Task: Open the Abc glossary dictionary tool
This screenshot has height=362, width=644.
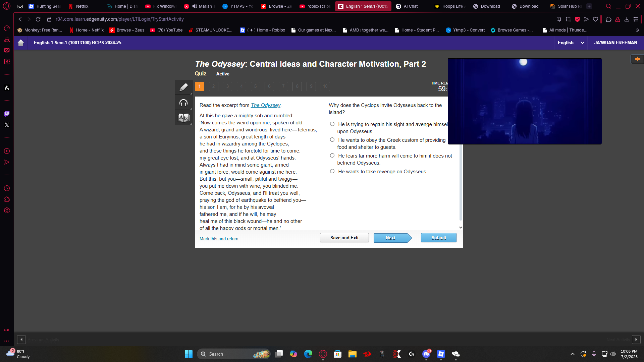Action: pos(183,118)
